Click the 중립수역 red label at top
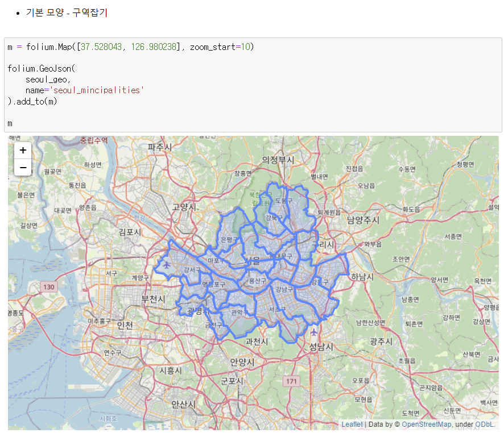This screenshot has width=504, height=433. point(94,140)
